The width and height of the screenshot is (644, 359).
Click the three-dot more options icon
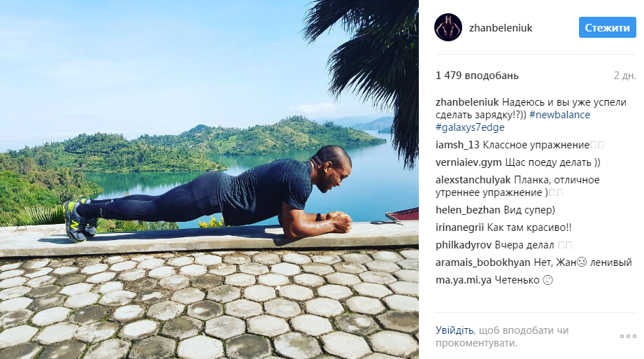(628, 337)
